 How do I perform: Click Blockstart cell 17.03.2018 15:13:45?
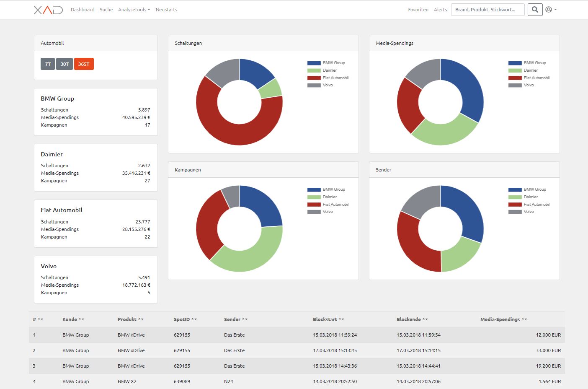click(x=335, y=350)
